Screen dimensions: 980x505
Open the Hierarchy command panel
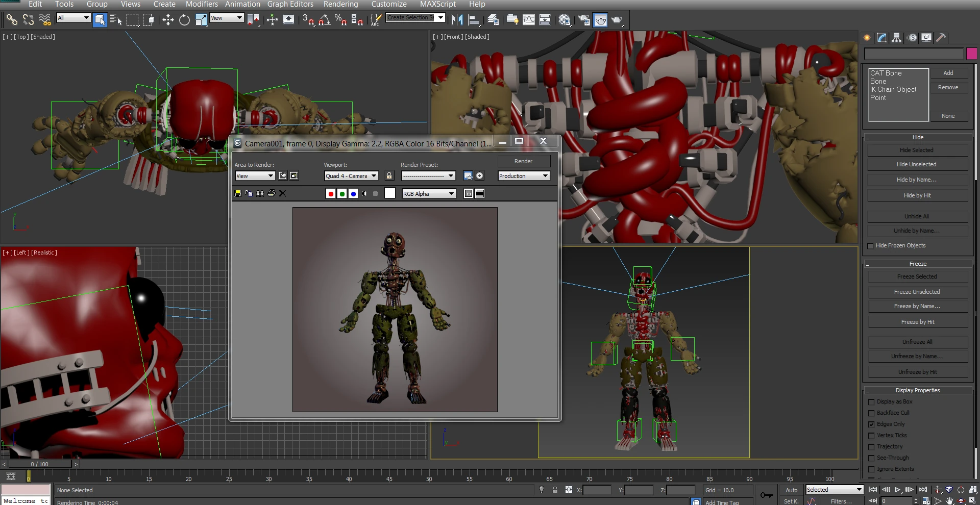896,38
